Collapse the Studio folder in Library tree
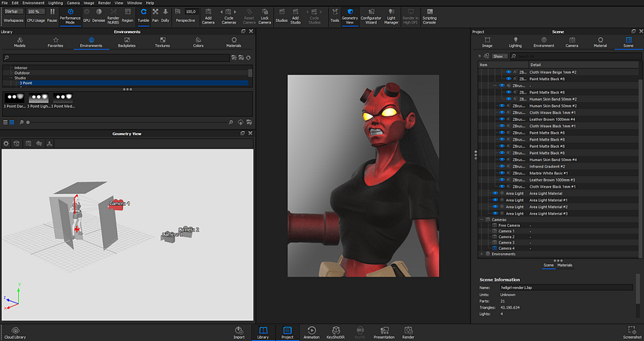Screen dimensions: 644x341 (11, 78)
